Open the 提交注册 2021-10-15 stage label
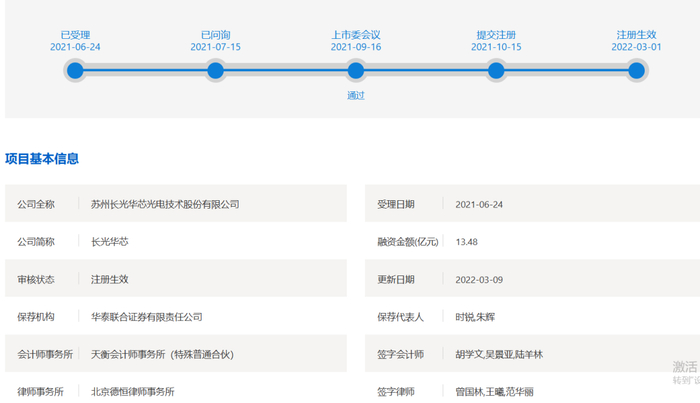 (496, 41)
